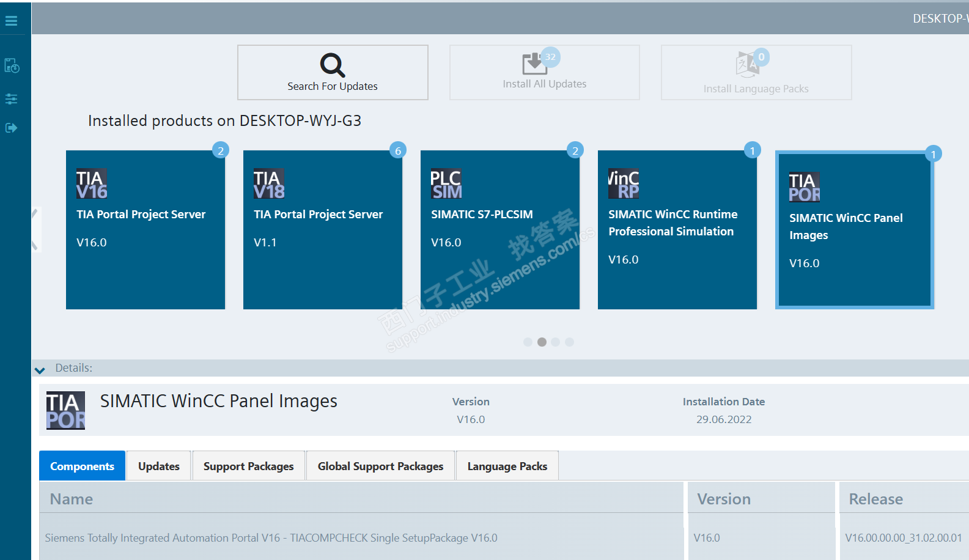Select the TIA Portal Project Server V1.1 card
Viewport: 969px width, 560px height.
point(323,230)
